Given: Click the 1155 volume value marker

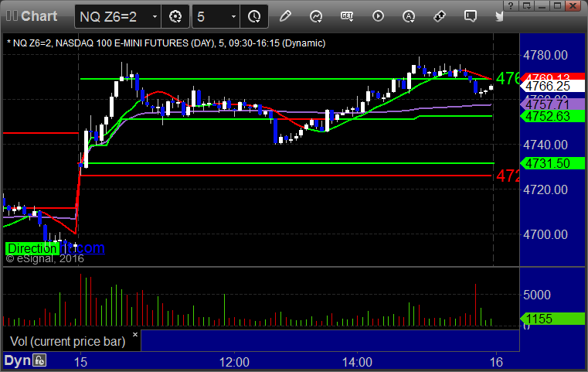Looking at the screenshot, I should [552, 319].
